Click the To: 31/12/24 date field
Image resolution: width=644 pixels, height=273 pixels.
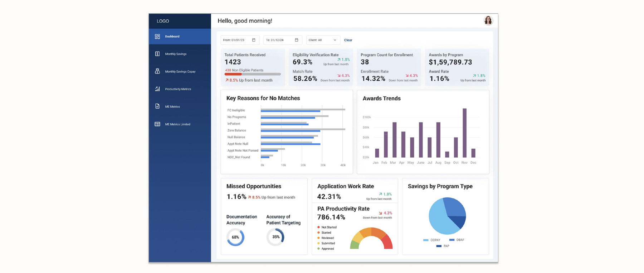point(283,40)
